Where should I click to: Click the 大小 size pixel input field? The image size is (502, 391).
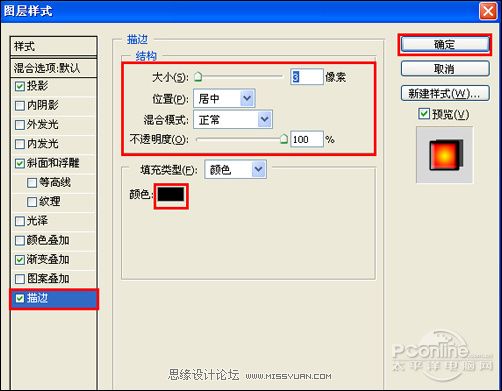pos(307,77)
